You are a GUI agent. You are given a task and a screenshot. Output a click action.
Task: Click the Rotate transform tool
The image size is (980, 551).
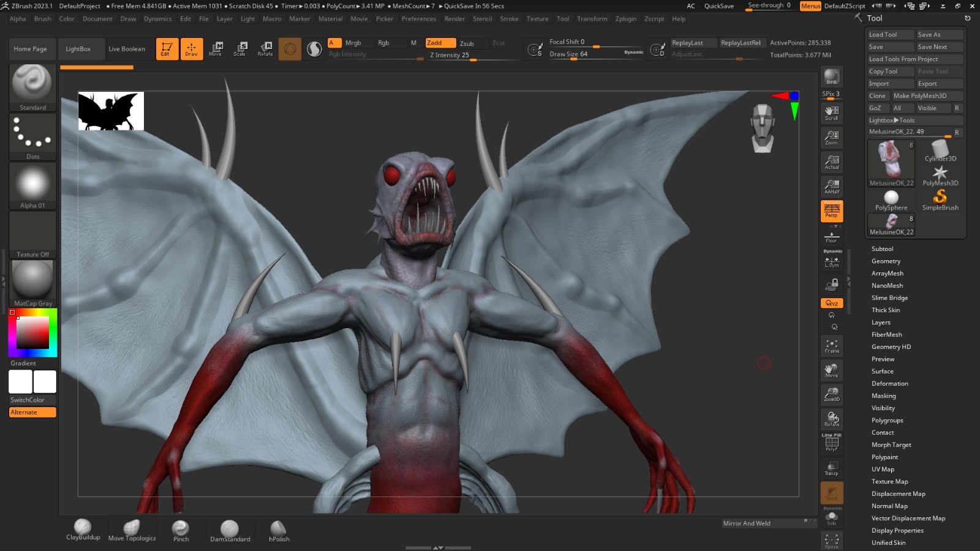point(265,49)
